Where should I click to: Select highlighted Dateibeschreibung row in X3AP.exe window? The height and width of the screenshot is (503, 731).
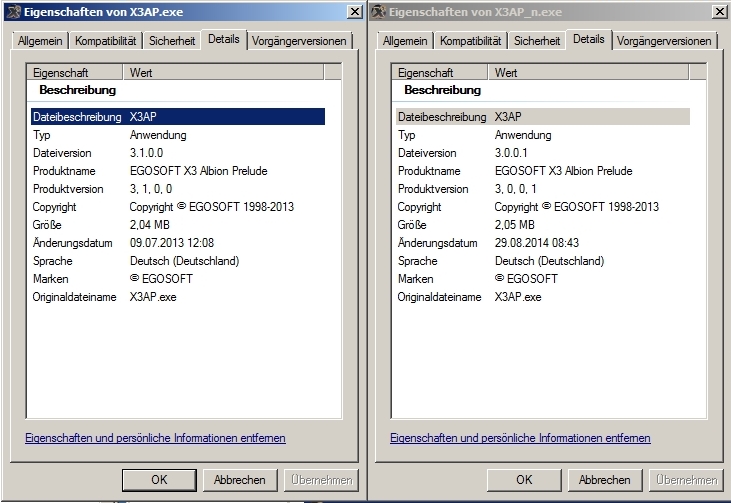pos(178,117)
